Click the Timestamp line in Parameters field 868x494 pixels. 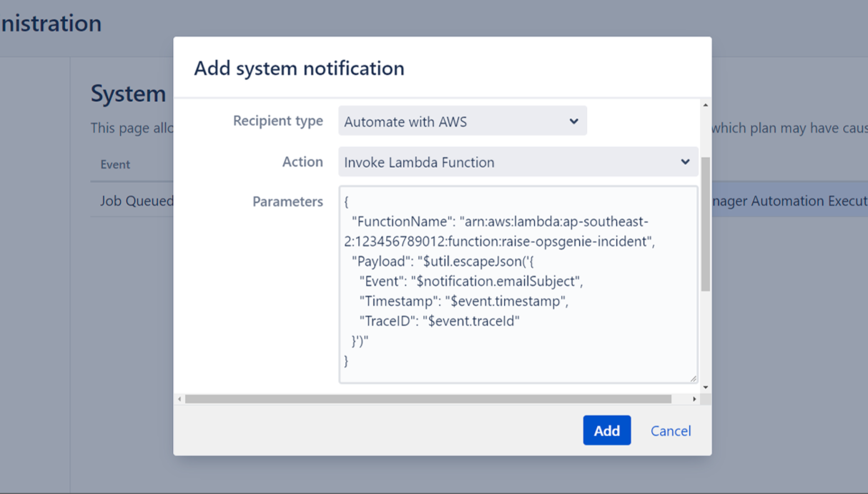pos(463,301)
